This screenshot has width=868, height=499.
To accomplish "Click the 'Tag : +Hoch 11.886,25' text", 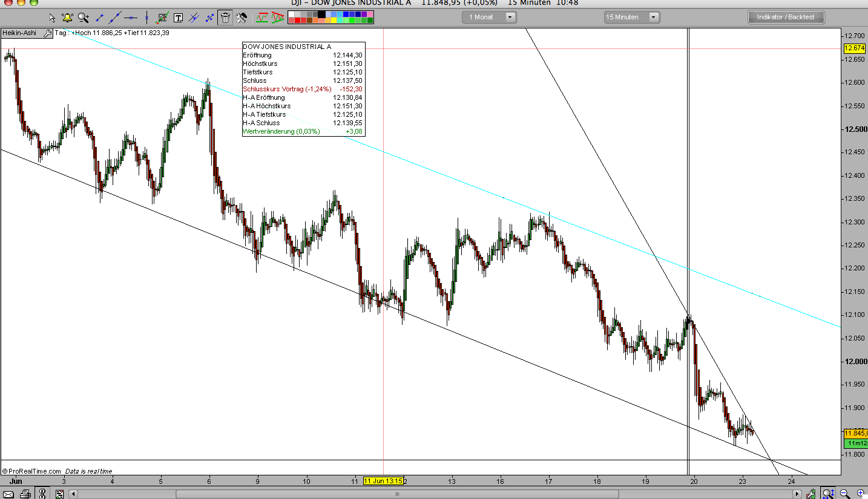I will pos(88,33).
